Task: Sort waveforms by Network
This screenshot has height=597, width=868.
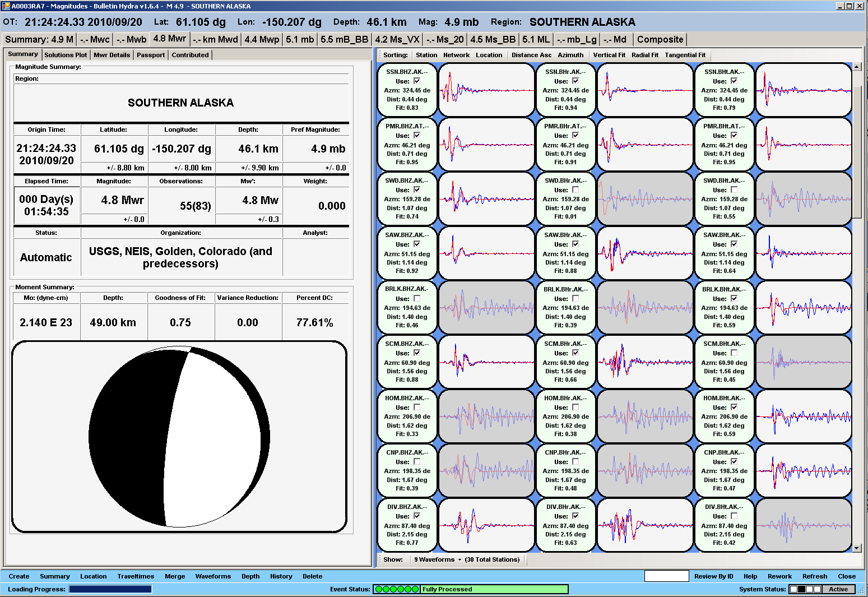Action: coord(456,55)
